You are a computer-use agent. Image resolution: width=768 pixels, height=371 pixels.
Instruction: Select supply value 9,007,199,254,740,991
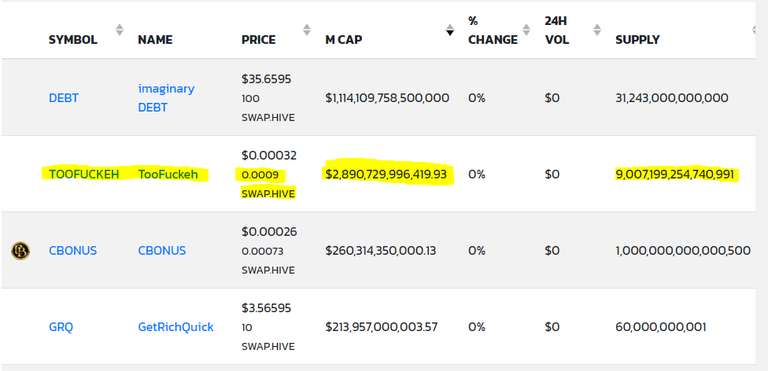[676, 174]
